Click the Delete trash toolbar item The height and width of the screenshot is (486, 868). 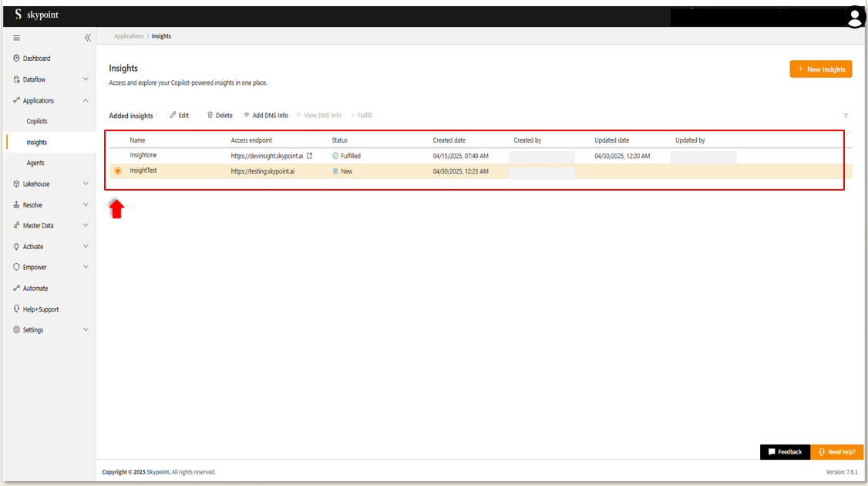[x=220, y=115]
